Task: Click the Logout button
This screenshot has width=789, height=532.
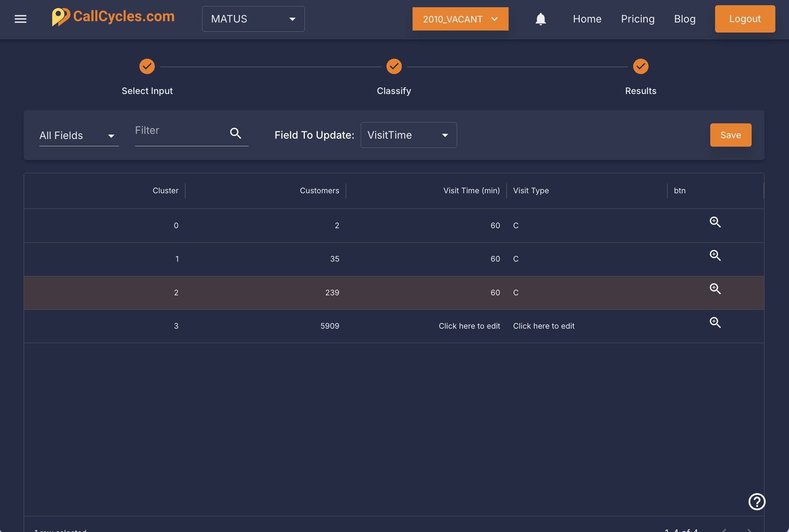Action: point(745,19)
